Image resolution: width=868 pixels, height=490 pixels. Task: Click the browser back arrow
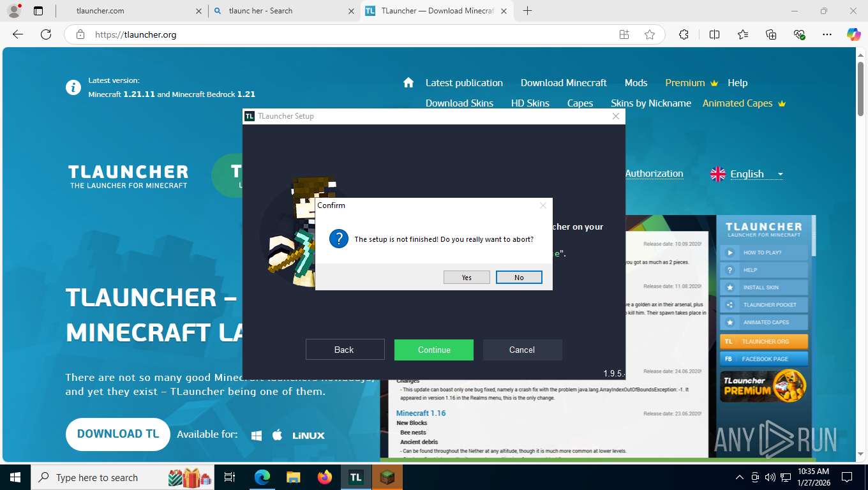pos(18,34)
